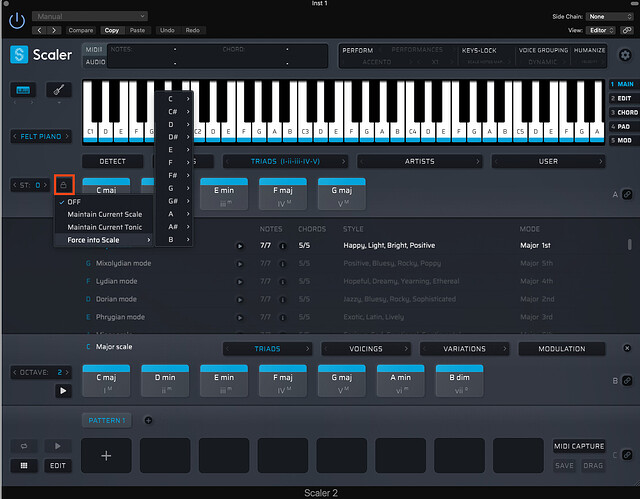
Task: Click the pattern EDIT button
Action: 58,466
